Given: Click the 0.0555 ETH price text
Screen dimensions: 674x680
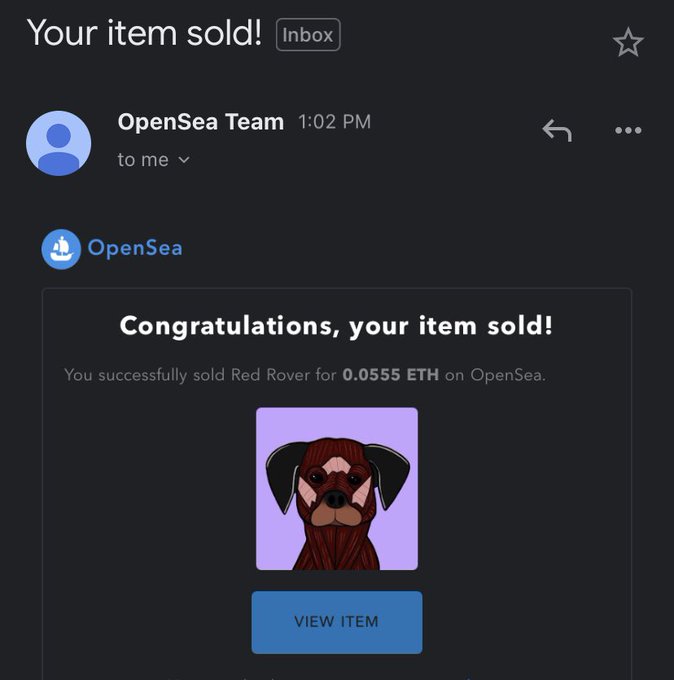Looking at the screenshot, I should (x=390, y=375).
